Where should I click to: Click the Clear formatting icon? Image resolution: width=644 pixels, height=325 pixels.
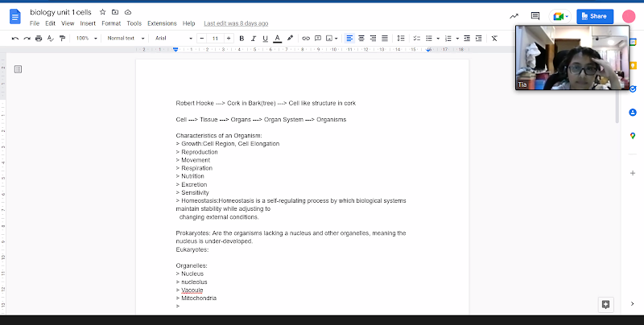coord(493,38)
